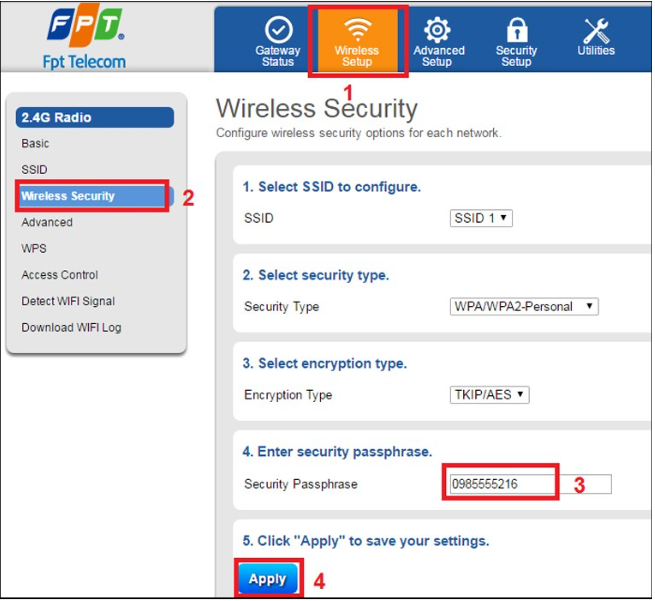The height and width of the screenshot is (601, 655).
Task: Open the Encryption Type dropdown
Action: pos(489,395)
